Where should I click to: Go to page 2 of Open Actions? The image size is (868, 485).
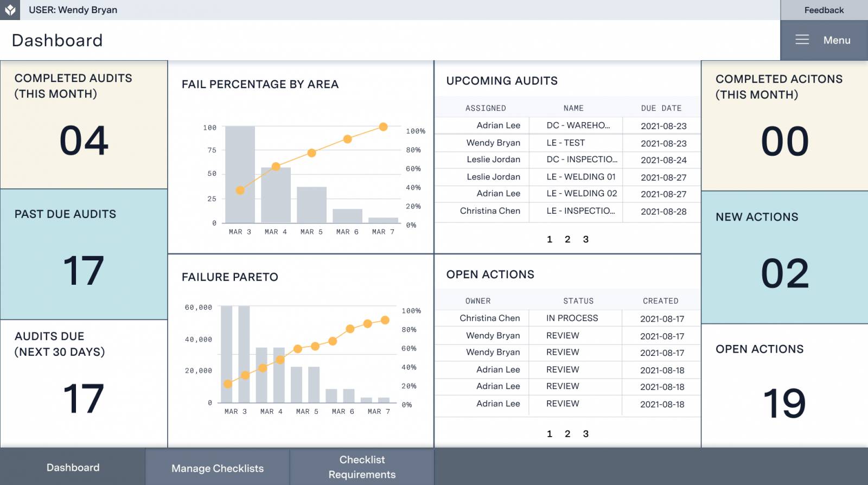[x=567, y=433]
